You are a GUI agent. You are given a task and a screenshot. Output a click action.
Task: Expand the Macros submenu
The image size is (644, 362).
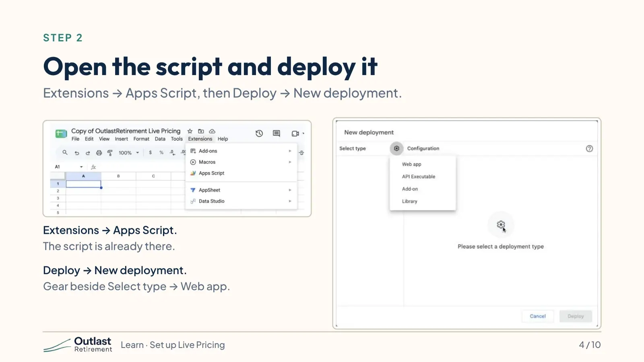point(290,162)
